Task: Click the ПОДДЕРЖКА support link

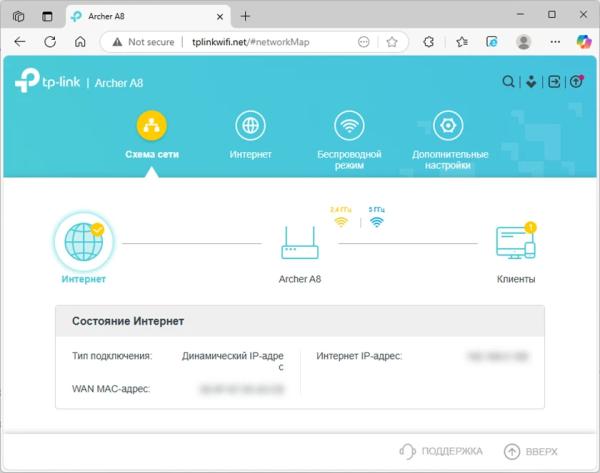Action: [x=441, y=451]
